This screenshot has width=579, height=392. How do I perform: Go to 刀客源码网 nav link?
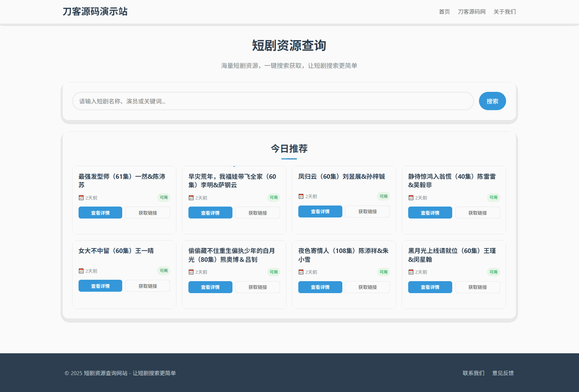472,12
